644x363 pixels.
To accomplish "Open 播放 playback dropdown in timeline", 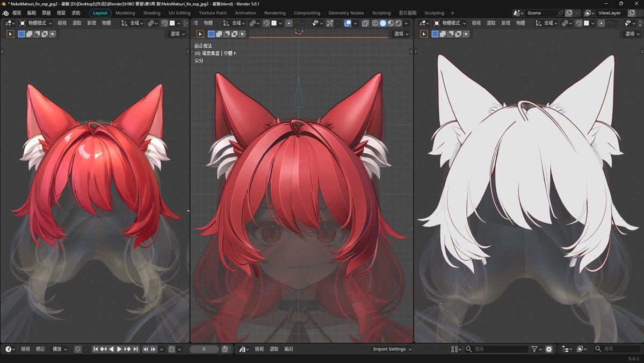I will click(60, 349).
